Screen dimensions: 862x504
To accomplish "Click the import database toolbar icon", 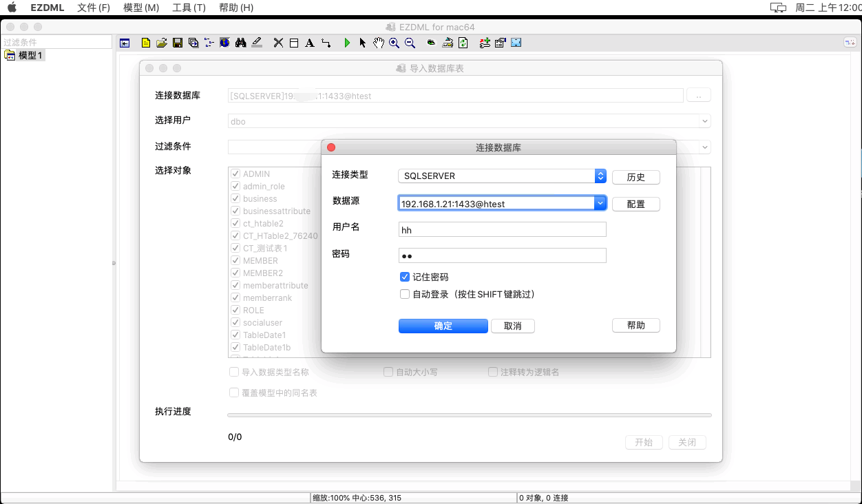I will [448, 43].
